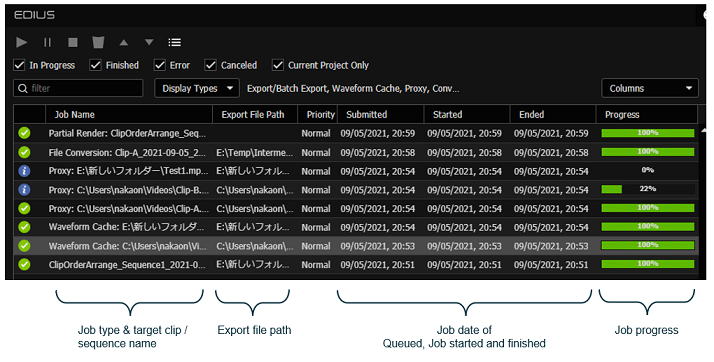Screen dimensions: 714x362
Task: Sort by the Submitted column header
Action: (x=380, y=114)
